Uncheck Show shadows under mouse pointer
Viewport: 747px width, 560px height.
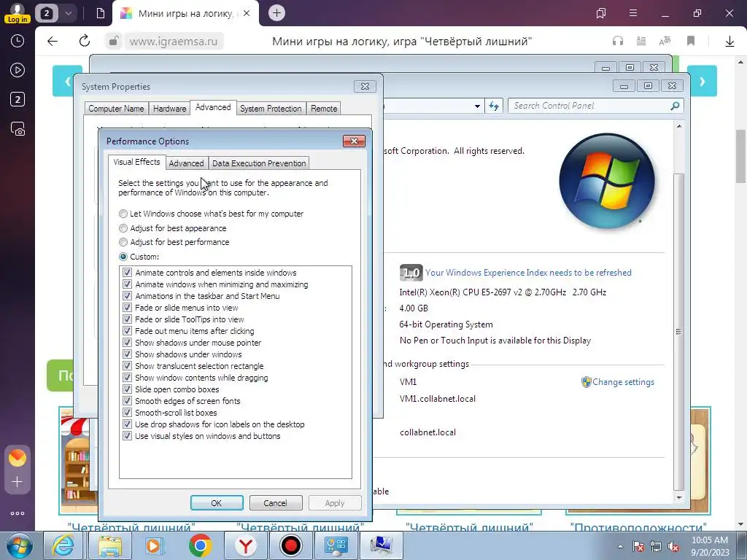click(x=127, y=343)
